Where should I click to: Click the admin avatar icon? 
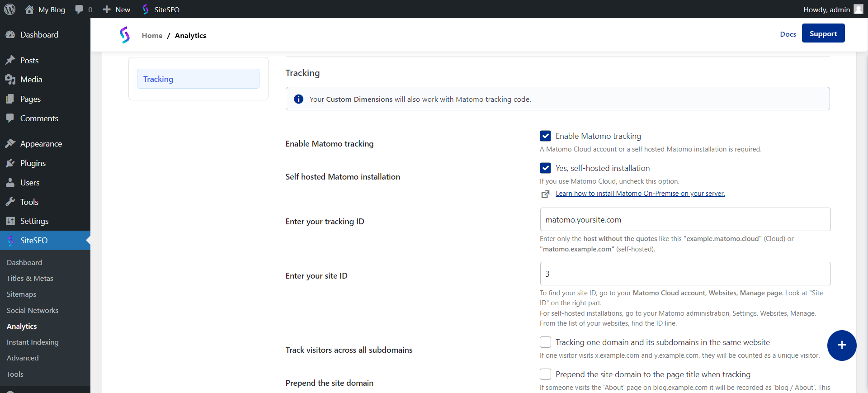(x=859, y=9)
